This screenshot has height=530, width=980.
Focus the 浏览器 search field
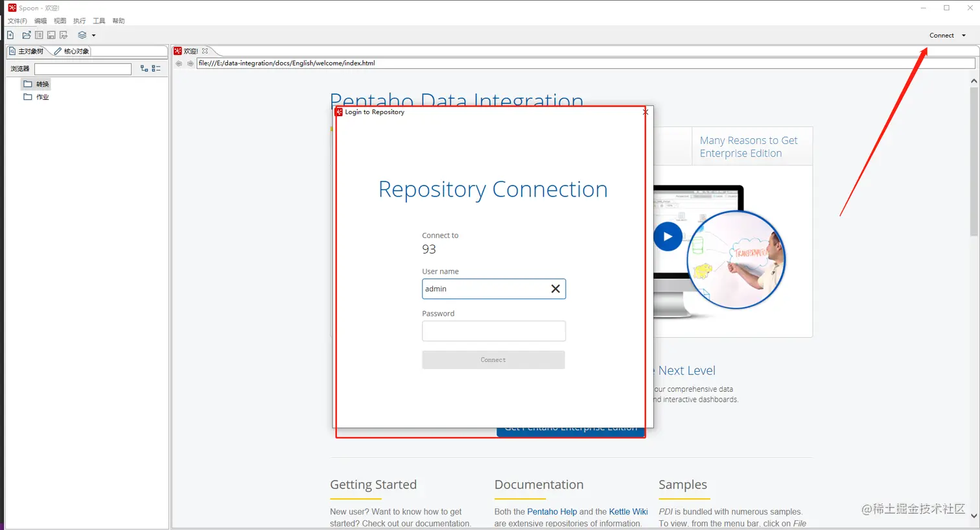(83, 69)
